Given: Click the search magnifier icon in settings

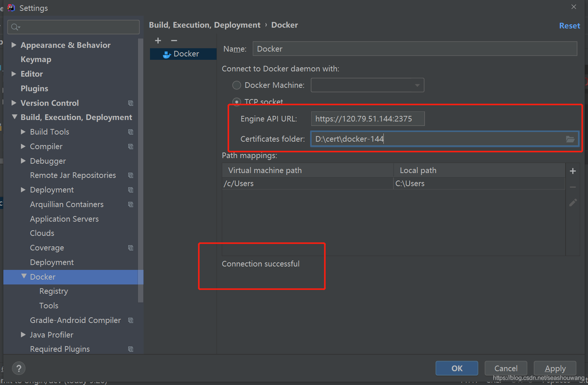Looking at the screenshot, I should (x=15, y=27).
